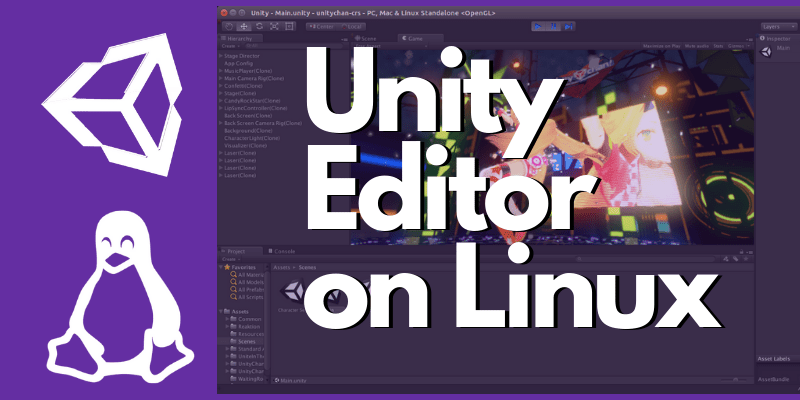Click Scenes in the breadcrumb path
Viewport: 800px width, 400px height.
pos(307,267)
